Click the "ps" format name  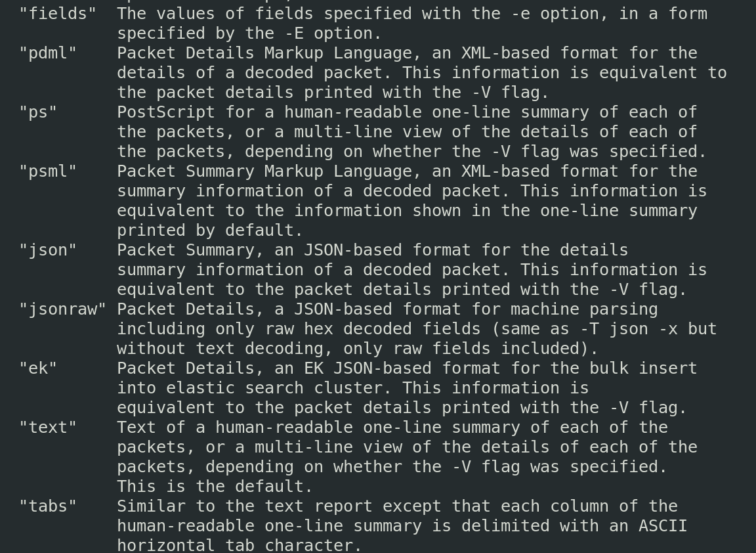38,112
